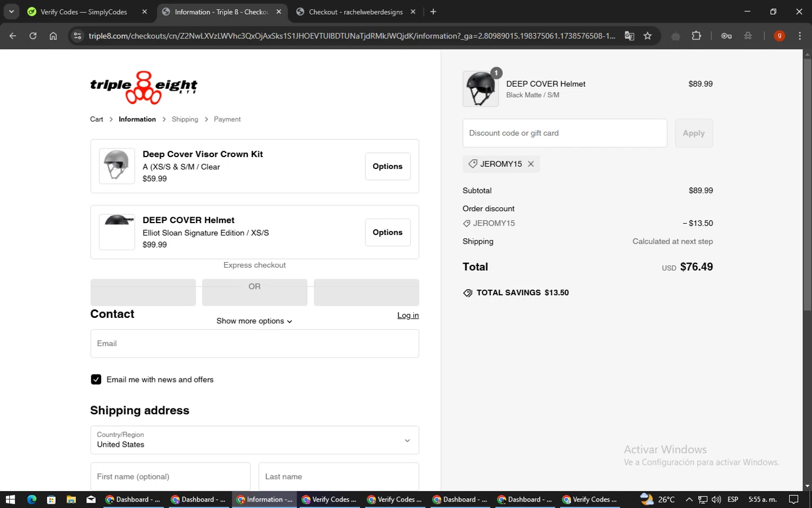Click the taskbar clock showing 5:55 a. m.
812x508 pixels.
tap(762, 499)
